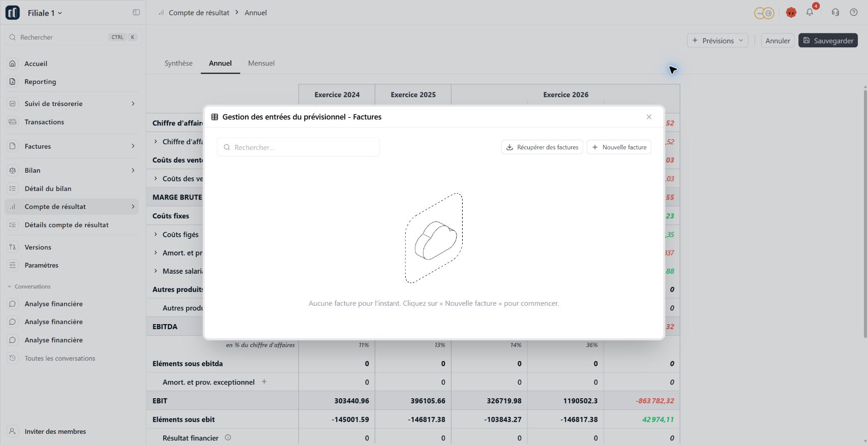868x445 pixels.
Task: Open the Filiale 1 company dropdown
Action: (45, 13)
